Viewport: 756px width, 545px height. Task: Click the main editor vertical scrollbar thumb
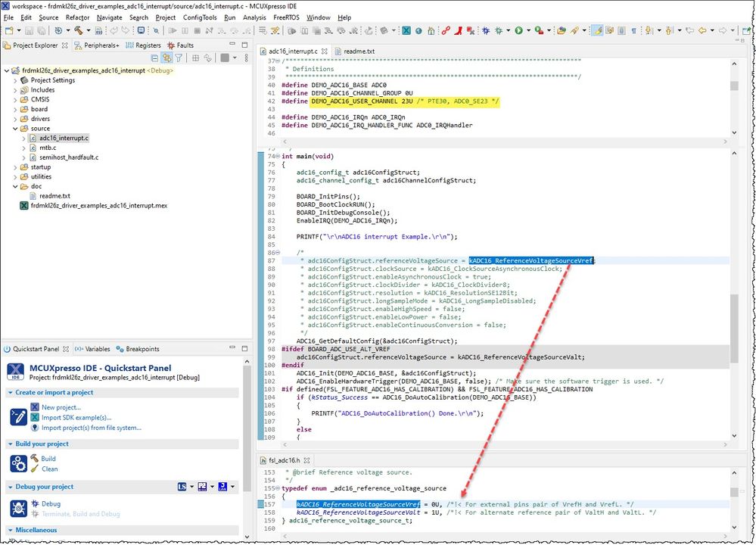(x=734, y=328)
